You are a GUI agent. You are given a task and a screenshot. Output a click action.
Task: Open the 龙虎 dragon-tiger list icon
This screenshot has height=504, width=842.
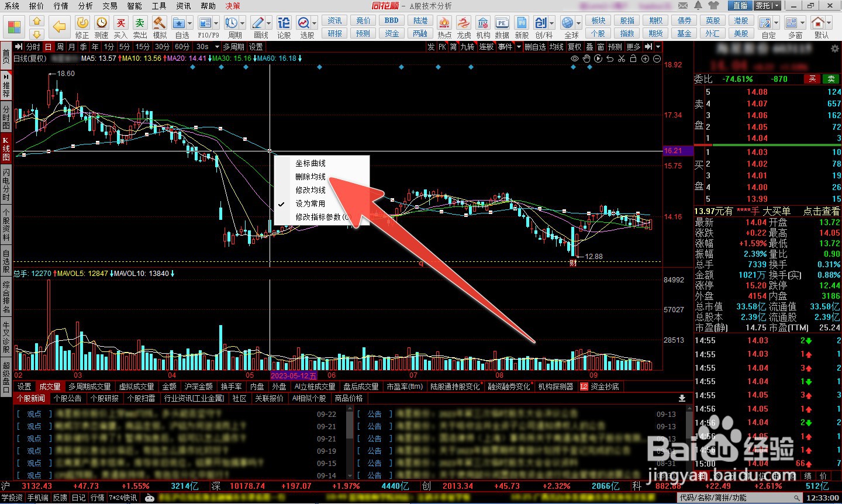(464, 27)
